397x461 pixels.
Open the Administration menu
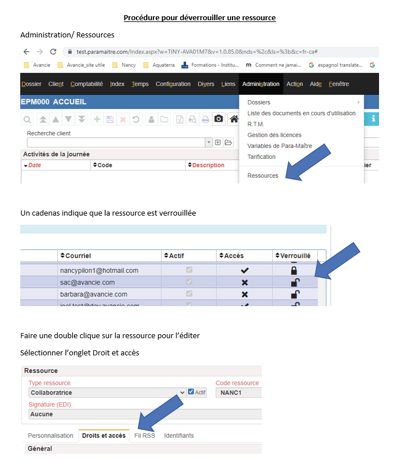click(261, 84)
